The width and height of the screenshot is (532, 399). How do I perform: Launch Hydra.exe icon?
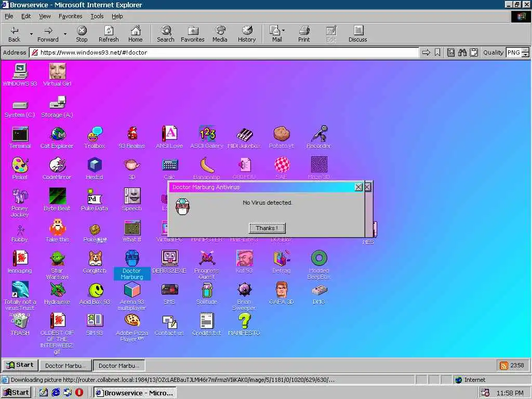click(57, 293)
